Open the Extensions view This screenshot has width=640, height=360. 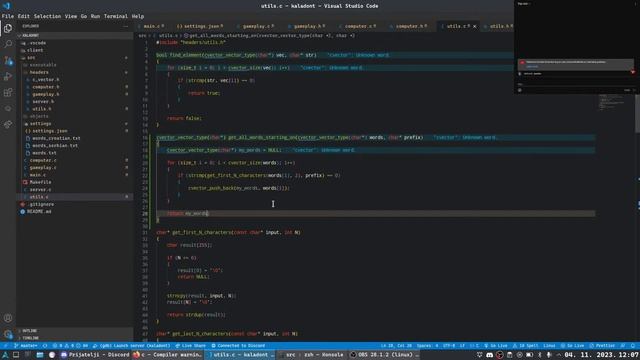point(8,93)
